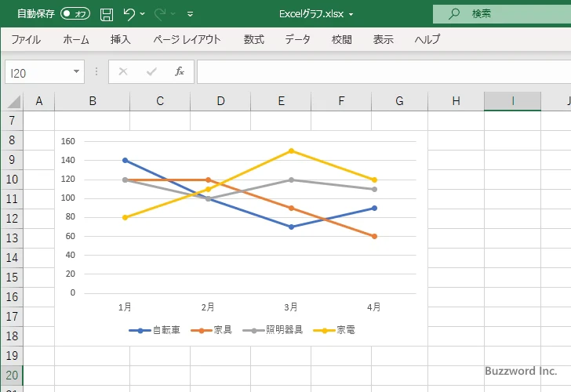Open the ファイル menu tab

coord(26,39)
